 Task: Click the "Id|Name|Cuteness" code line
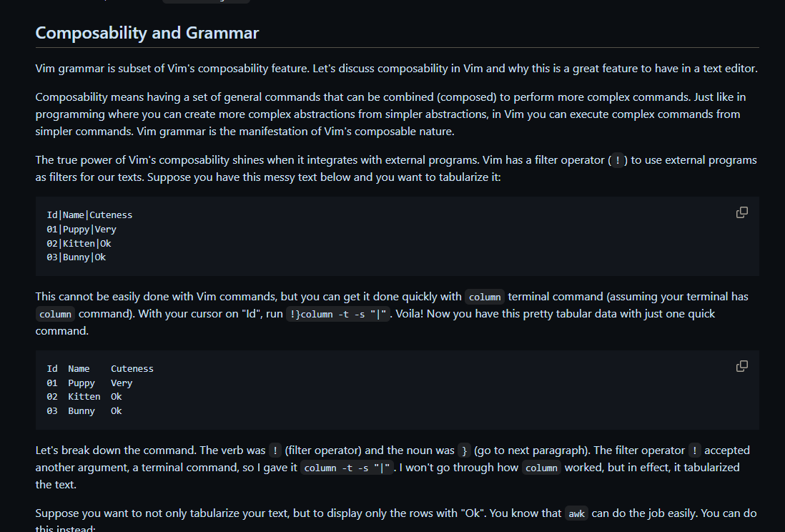pyautogui.click(x=89, y=215)
